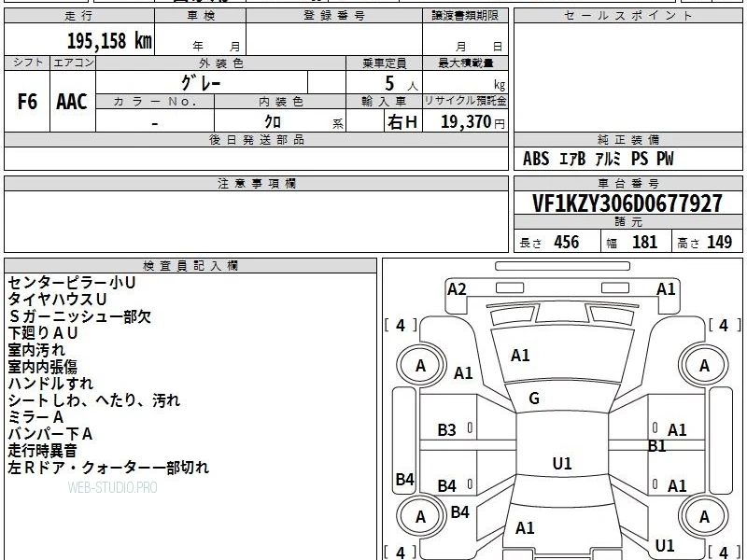Viewport: 747px width, 560px height.
Task: Click the B1 mark on the diagram
Action: 657,446
